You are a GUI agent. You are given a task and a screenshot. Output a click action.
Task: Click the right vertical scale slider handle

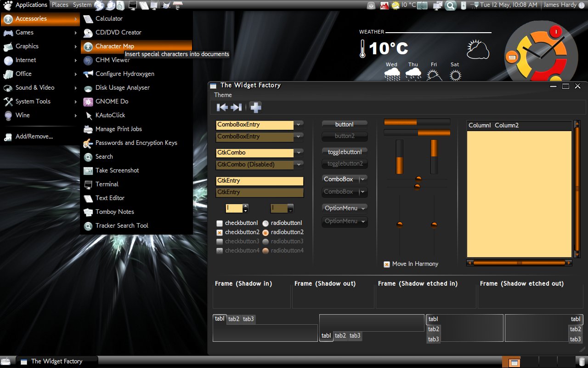[x=434, y=225]
